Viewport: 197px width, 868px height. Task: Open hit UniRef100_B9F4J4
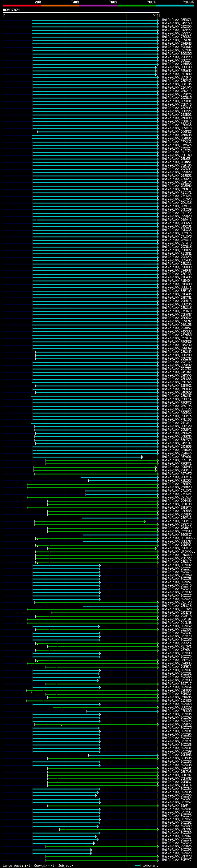point(177,785)
